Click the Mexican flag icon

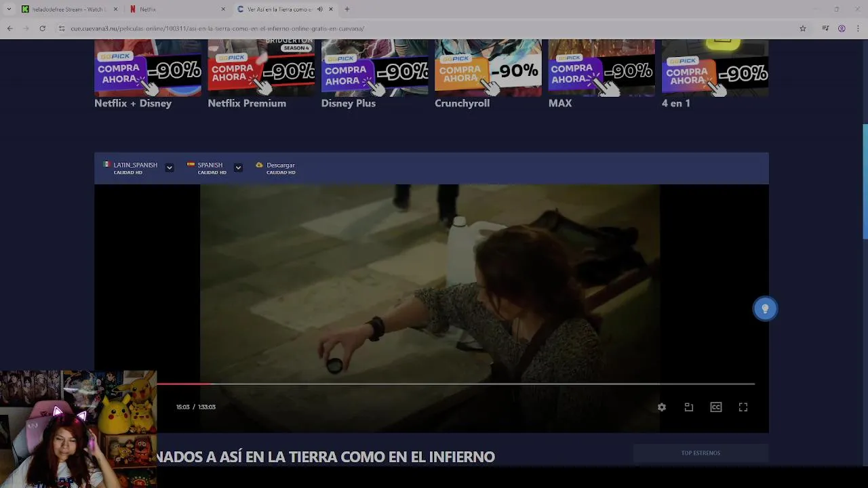106,165
